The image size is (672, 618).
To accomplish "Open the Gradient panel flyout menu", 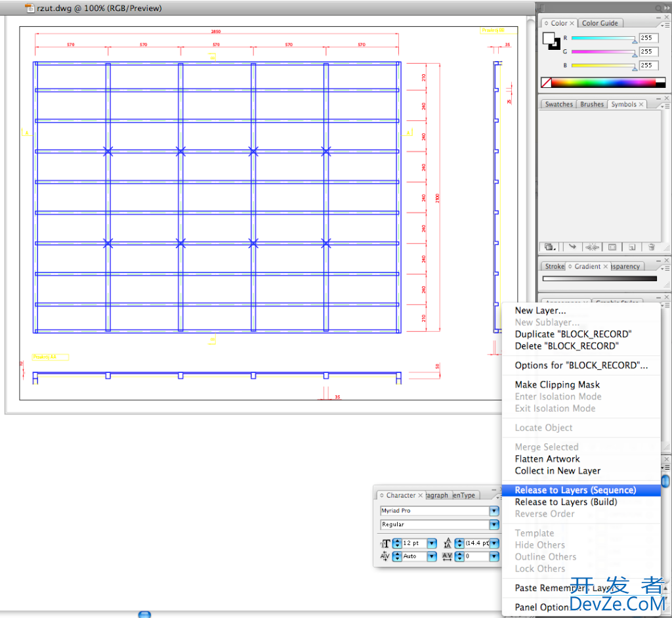I will pos(665,268).
